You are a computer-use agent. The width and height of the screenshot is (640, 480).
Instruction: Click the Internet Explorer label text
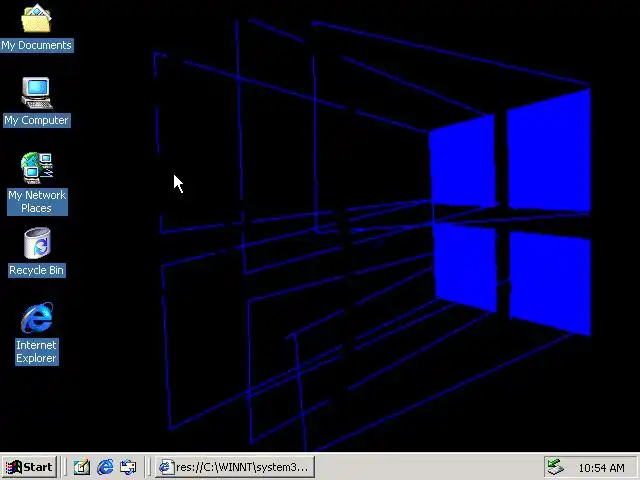pyautogui.click(x=37, y=352)
